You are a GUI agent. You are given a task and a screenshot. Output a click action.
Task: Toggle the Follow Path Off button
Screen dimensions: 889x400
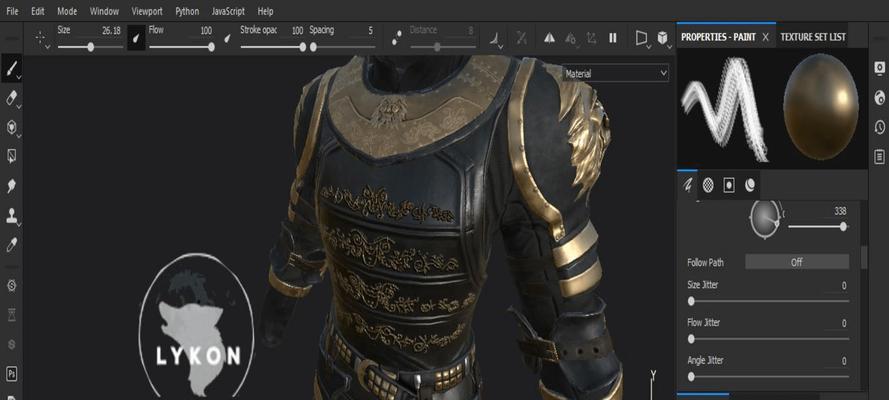(x=797, y=262)
